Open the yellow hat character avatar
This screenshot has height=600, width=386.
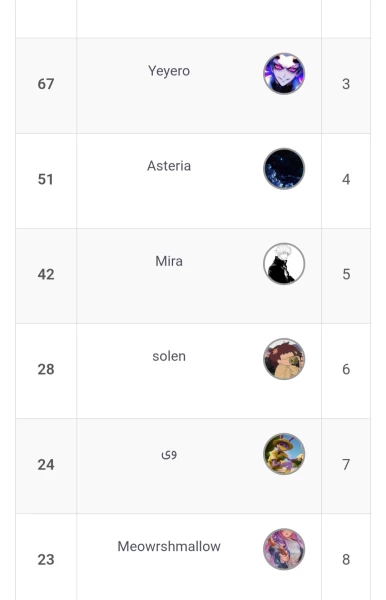coord(284,454)
